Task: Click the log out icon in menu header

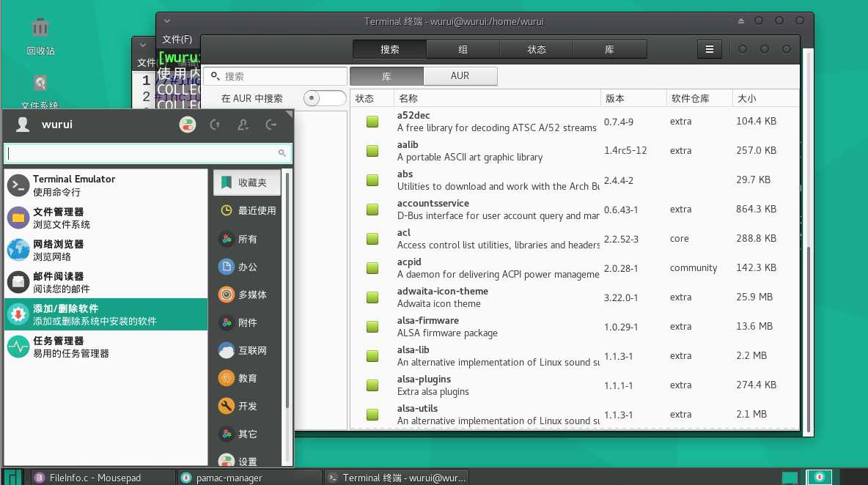Action: pyautogui.click(x=271, y=125)
